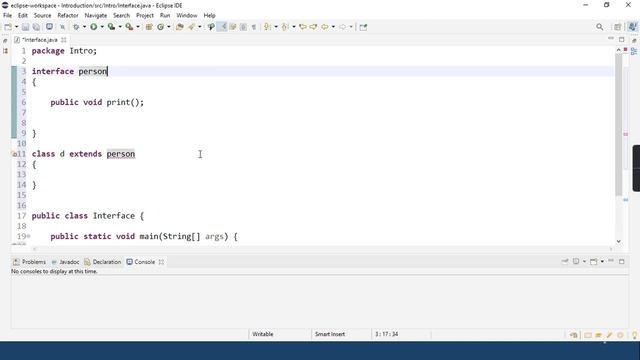Click the word person on line 11
640x360 pixels.
[x=121, y=154]
